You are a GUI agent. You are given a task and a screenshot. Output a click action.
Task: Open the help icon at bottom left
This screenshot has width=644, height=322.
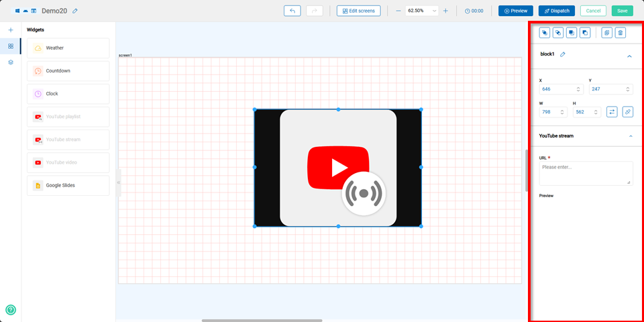point(11,310)
